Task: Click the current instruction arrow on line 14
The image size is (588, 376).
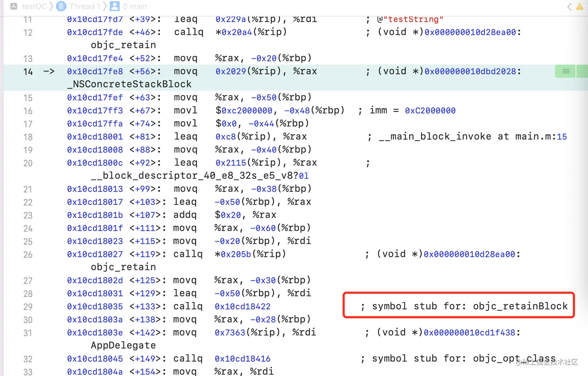Action: coord(49,71)
